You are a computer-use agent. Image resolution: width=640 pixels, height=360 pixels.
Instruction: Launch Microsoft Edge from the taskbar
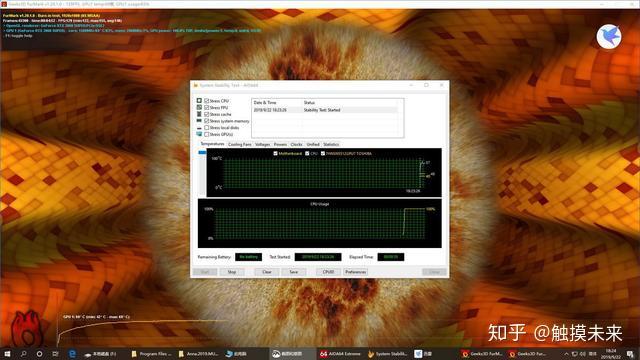[x=72, y=354]
